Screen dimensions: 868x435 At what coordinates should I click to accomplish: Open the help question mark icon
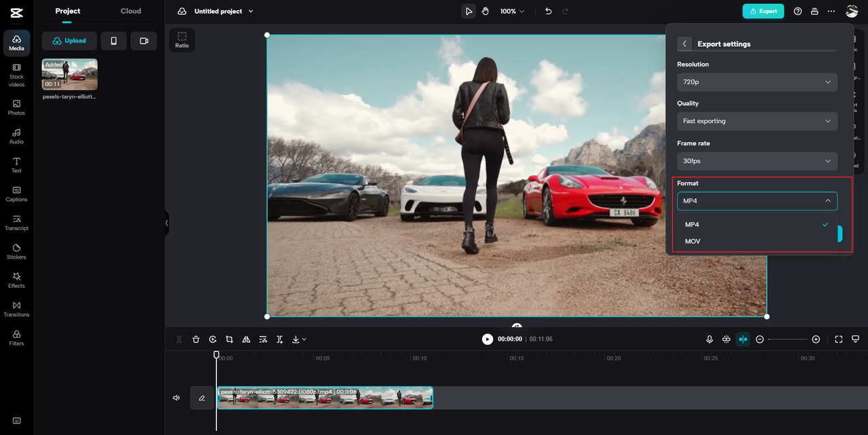[x=797, y=12]
